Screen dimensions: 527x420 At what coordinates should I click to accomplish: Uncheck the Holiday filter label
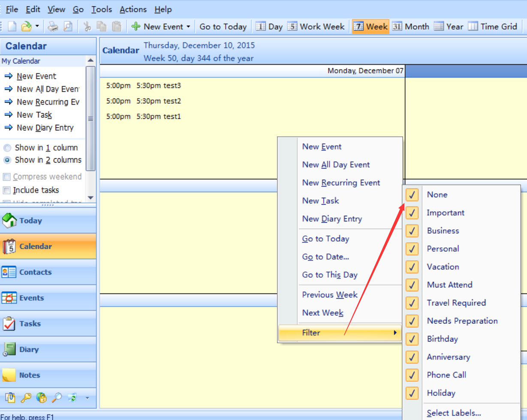pos(412,393)
